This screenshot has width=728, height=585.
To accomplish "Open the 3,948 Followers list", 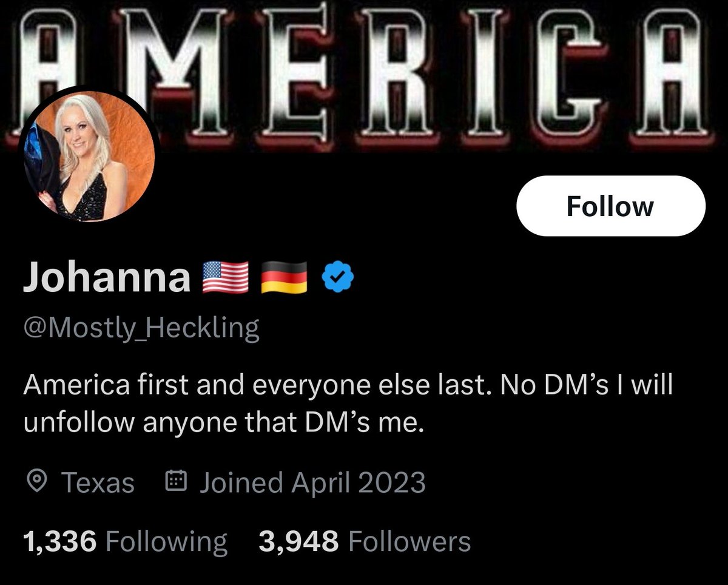I will (365, 541).
